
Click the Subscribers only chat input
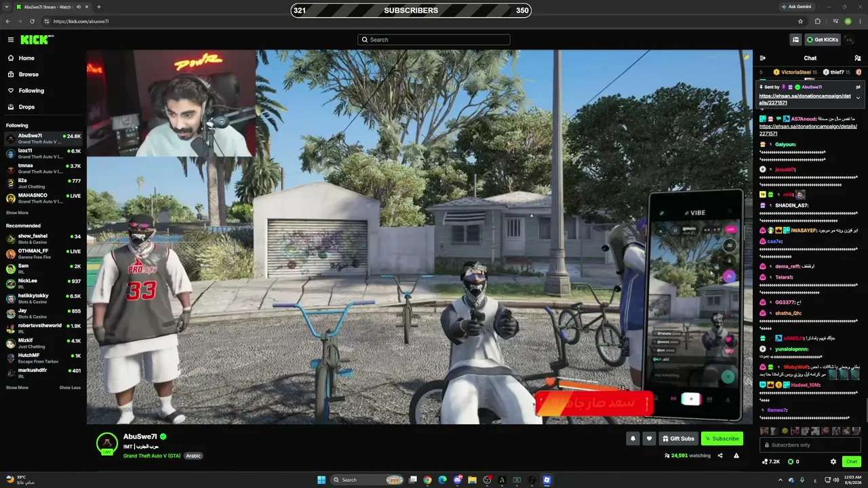pos(810,445)
